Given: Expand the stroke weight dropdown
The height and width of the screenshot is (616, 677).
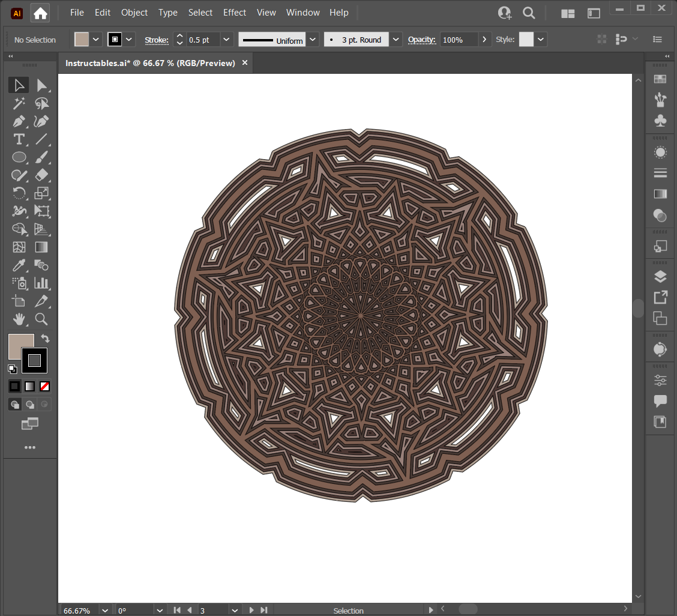Looking at the screenshot, I should pos(226,40).
